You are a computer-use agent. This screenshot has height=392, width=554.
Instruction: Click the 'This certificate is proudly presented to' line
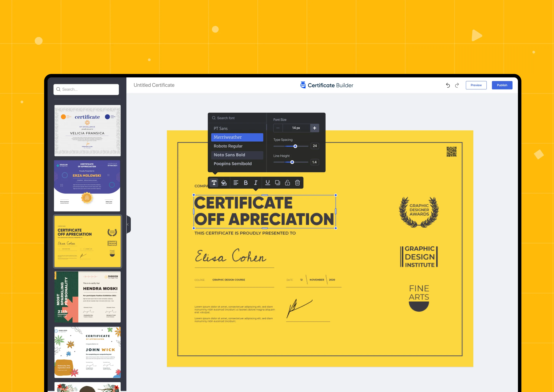pyautogui.click(x=245, y=233)
